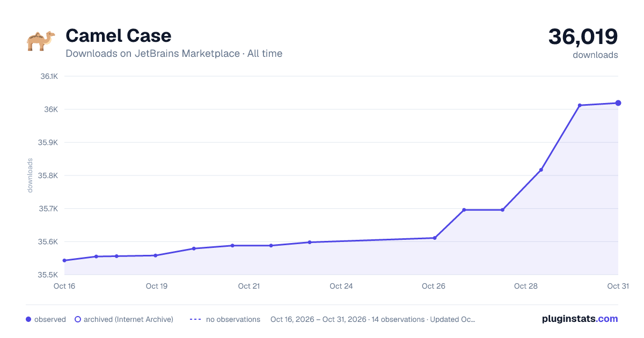Click the 36,019 total downloads number
This screenshot has width=644, height=338.
click(x=583, y=36)
